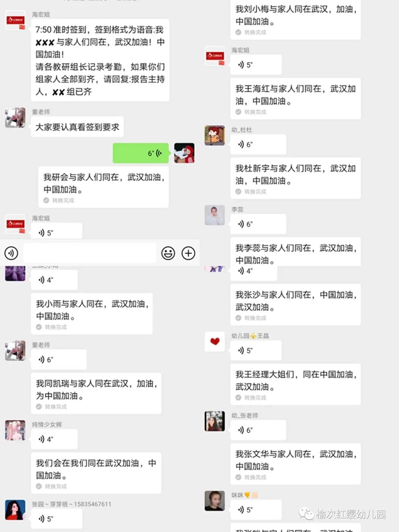Play 董老师's 6" voice message
Viewport: 399px width, 532px height.
(59, 360)
